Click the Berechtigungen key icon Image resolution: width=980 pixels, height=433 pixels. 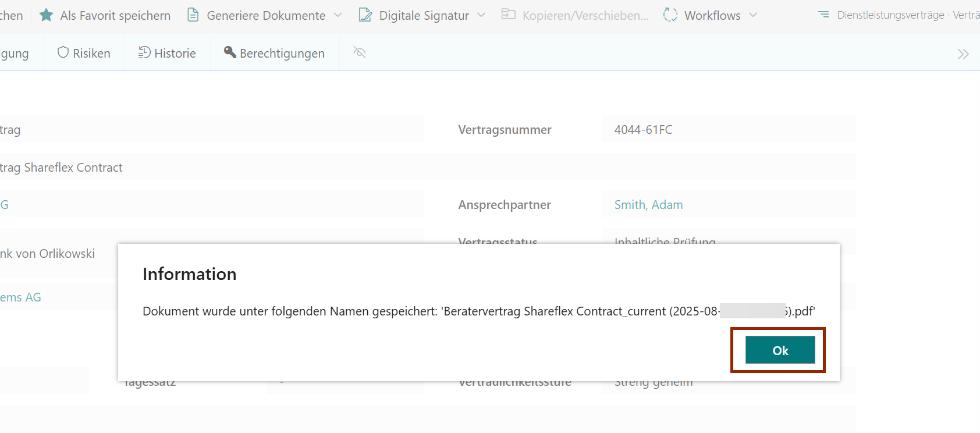click(230, 53)
